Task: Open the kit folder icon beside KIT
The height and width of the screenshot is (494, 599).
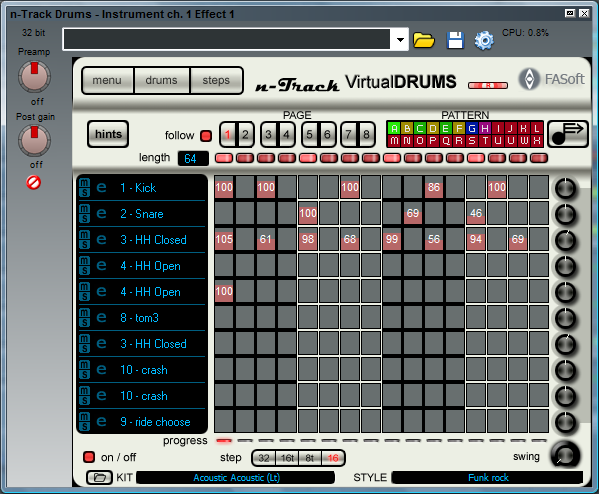Action: pos(99,478)
